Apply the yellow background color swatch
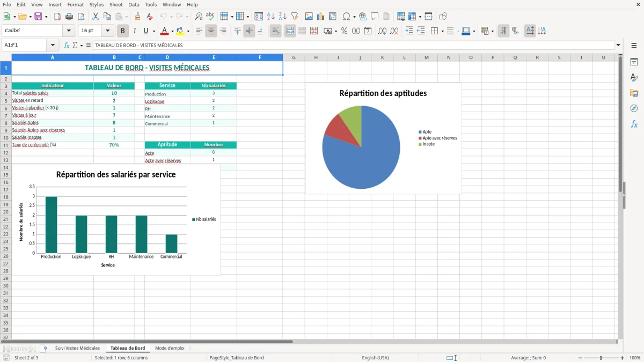 (x=180, y=31)
